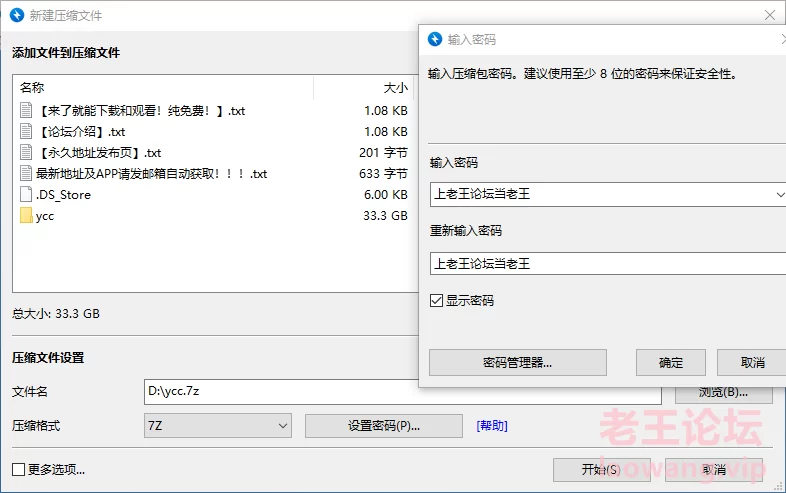This screenshot has height=493, width=786.
Task: Click the .DS_Store blank file icon
Action: click(26, 195)
